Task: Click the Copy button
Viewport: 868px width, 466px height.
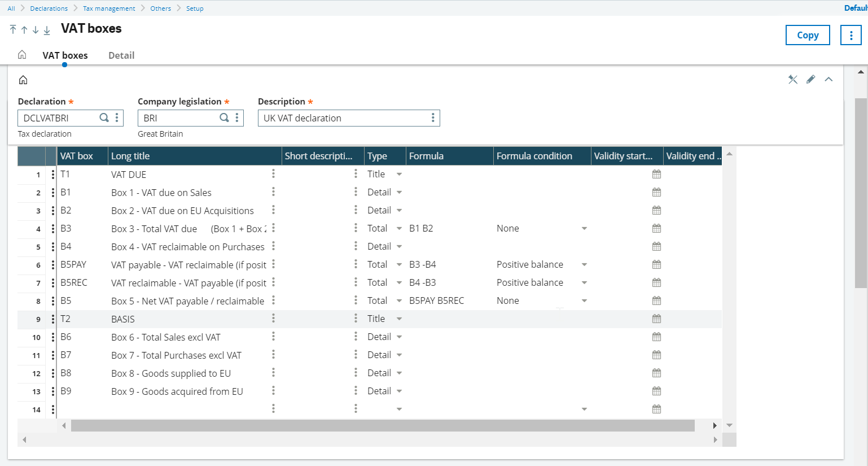Action: pos(807,34)
